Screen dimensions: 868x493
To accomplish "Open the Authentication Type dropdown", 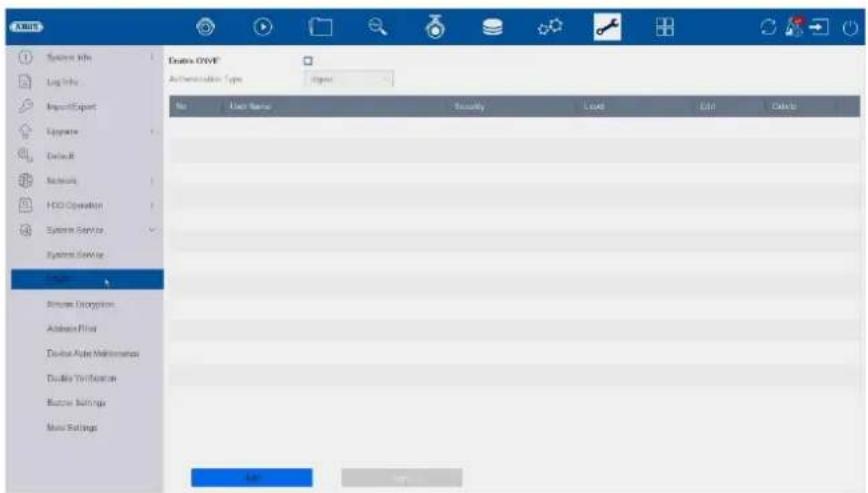I will 349,79.
